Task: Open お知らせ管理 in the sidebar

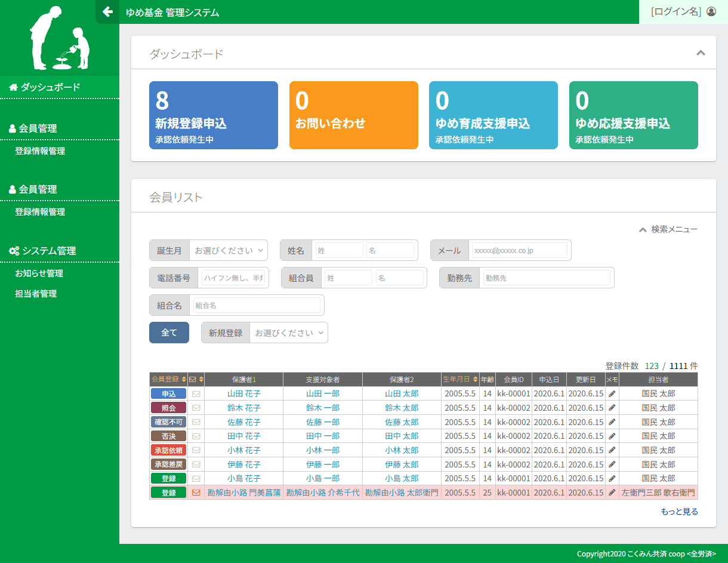Action: pyautogui.click(x=39, y=273)
